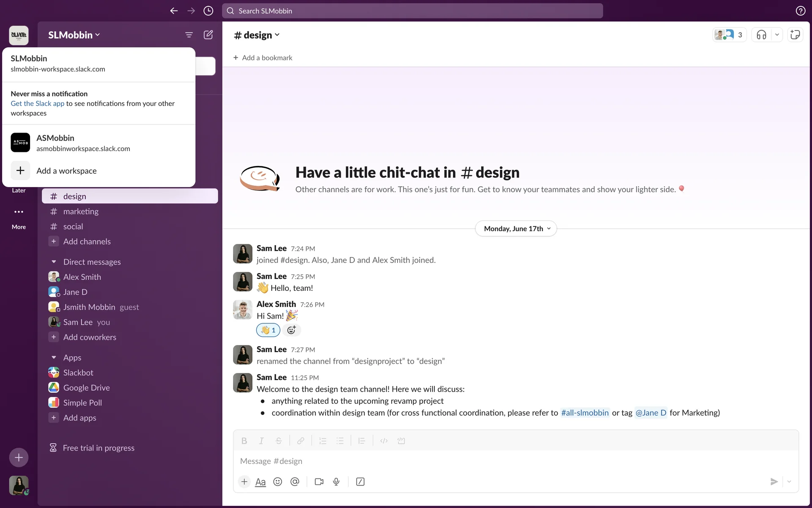The width and height of the screenshot is (812, 508).
Task: Click the emoji picker in composer
Action: (277, 482)
